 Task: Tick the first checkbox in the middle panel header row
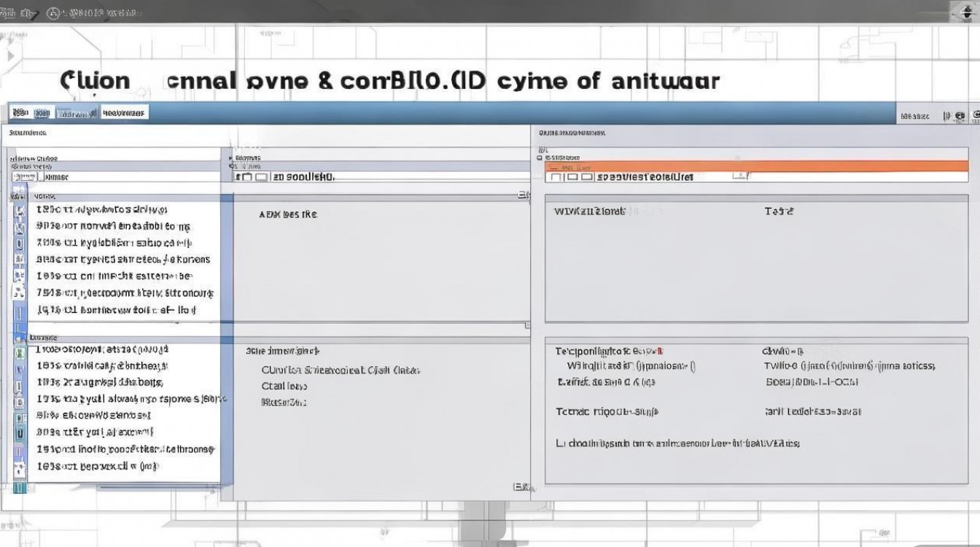pos(240,177)
